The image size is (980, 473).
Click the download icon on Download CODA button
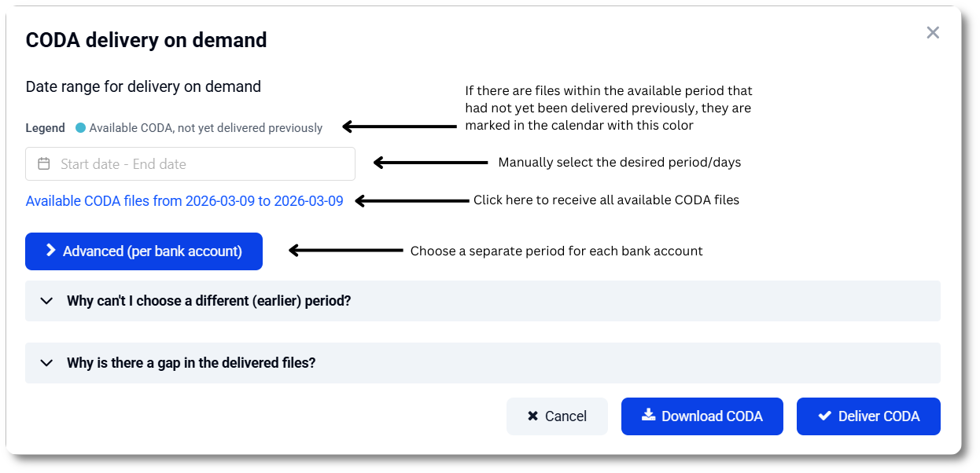[x=650, y=416]
